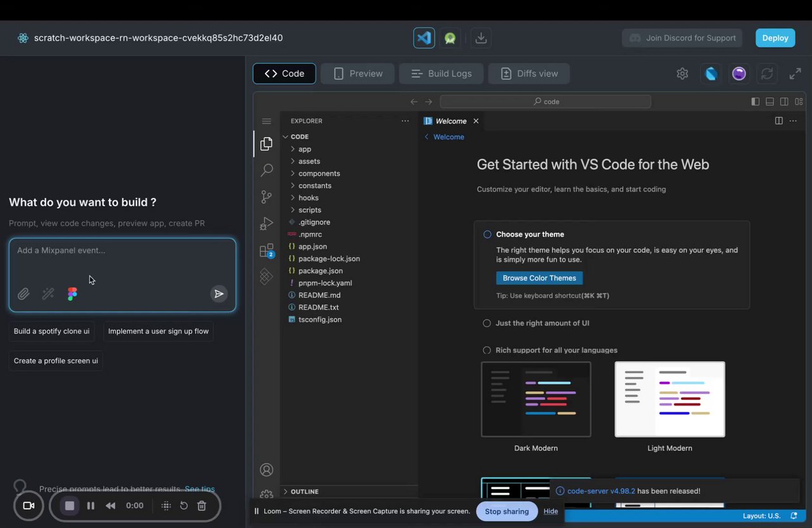The height and width of the screenshot is (528, 812).
Task: Go back arrow in VS Code title bar
Action: 414,102
